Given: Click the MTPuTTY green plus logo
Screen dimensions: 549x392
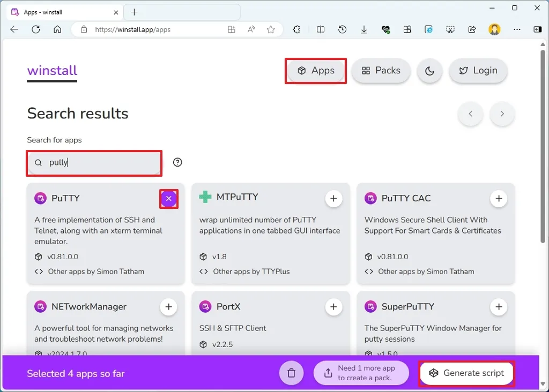Looking at the screenshot, I should point(205,197).
